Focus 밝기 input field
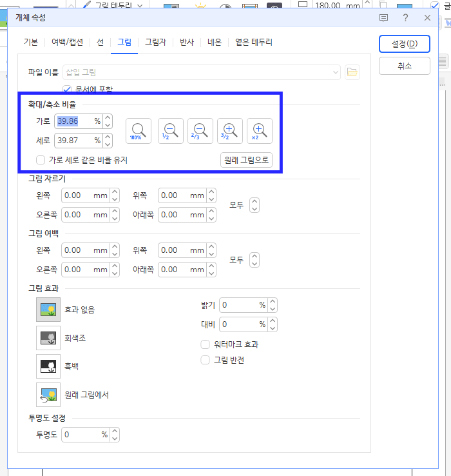Screen dimensions: 451x476 (244, 305)
